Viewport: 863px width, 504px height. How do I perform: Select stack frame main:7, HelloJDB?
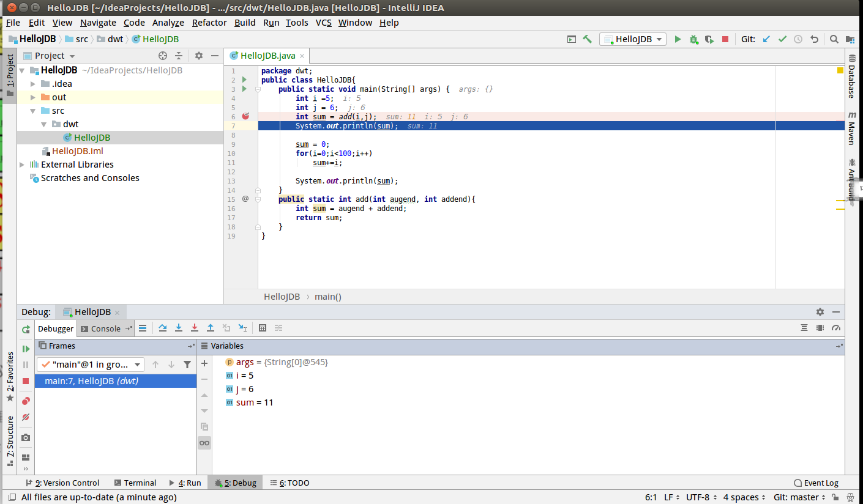click(116, 381)
